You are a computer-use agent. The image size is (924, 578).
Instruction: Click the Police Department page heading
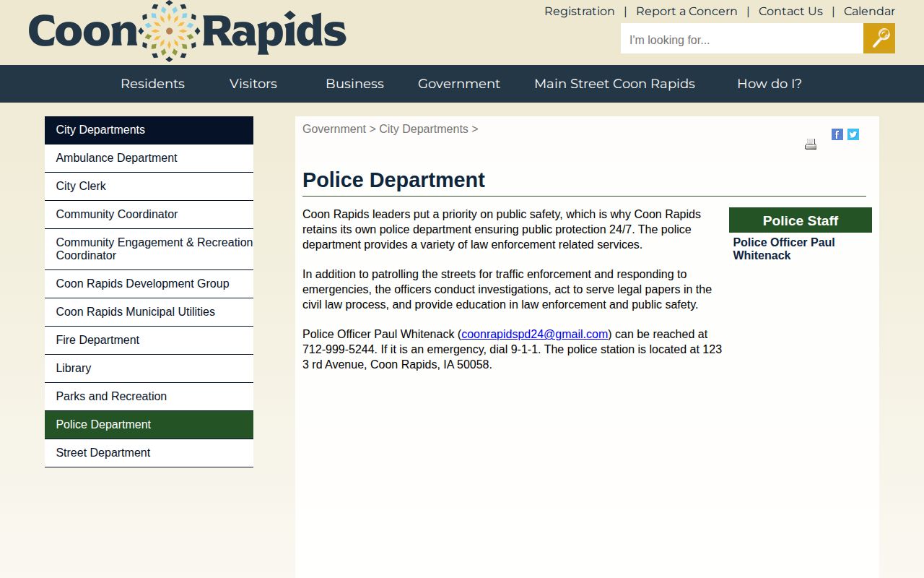(393, 180)
